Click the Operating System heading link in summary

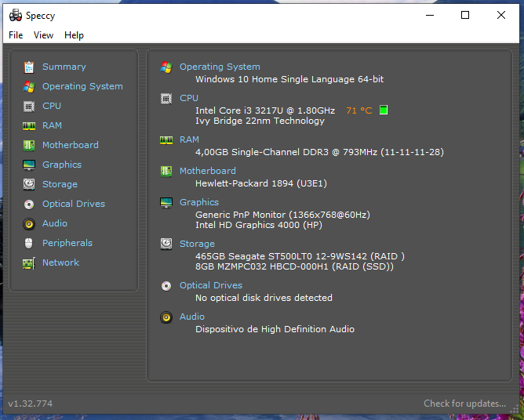[220, 67]
